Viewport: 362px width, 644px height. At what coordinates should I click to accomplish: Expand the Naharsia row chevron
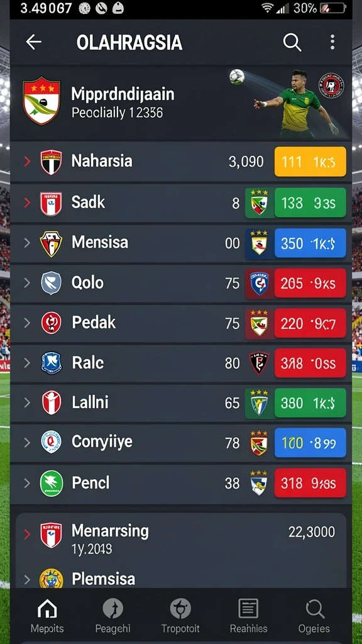[27, 162]
